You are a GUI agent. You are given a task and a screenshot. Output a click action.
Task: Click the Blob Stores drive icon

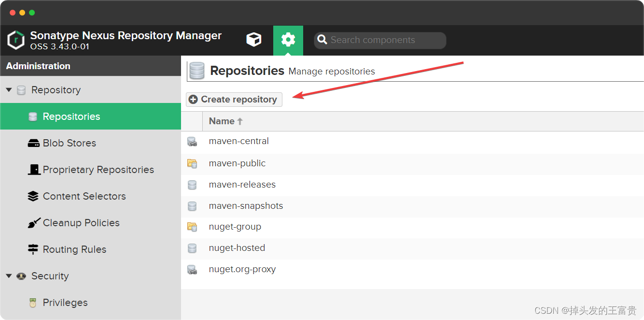33,143
